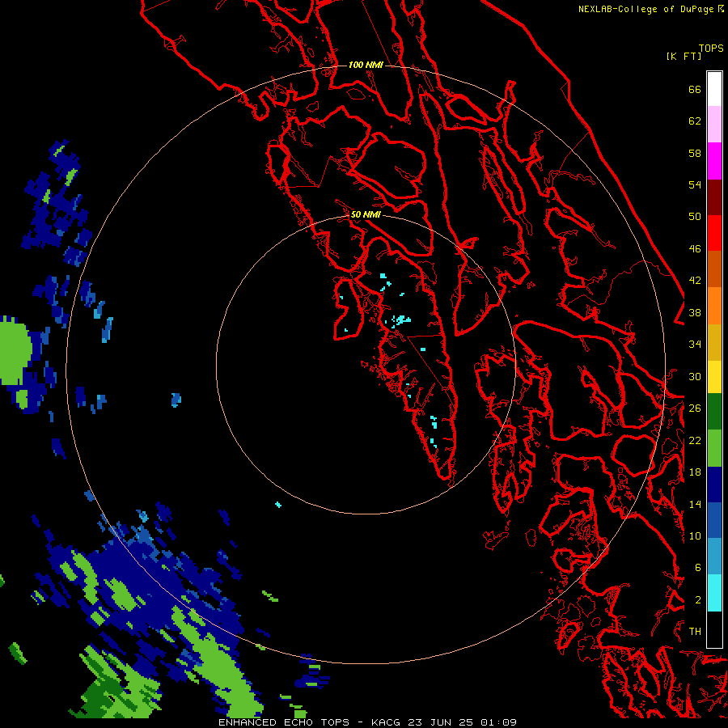Click the legend value '46'

click(x=695, y=249)
